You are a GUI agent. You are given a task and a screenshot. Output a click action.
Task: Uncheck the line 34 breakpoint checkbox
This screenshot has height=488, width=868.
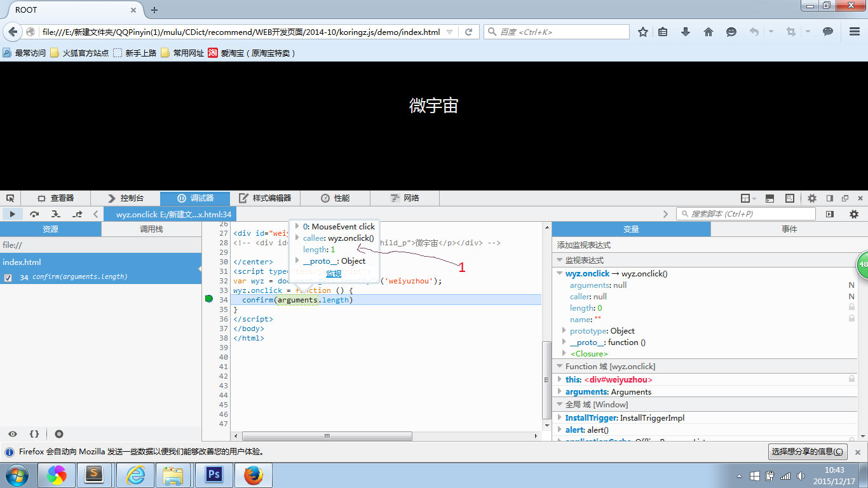click(8, 277)
